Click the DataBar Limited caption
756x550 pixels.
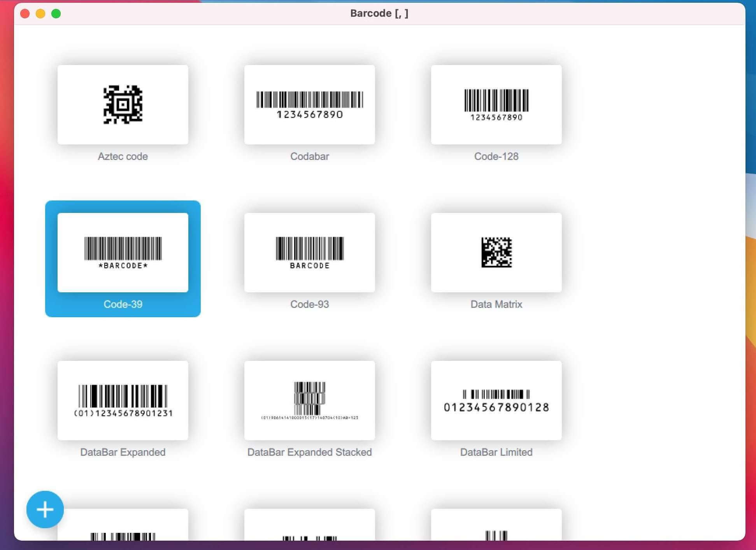tap(496, 452)
